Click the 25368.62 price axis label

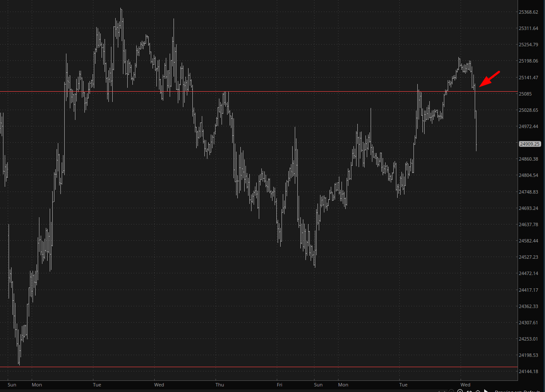click(x=528, y=12)
